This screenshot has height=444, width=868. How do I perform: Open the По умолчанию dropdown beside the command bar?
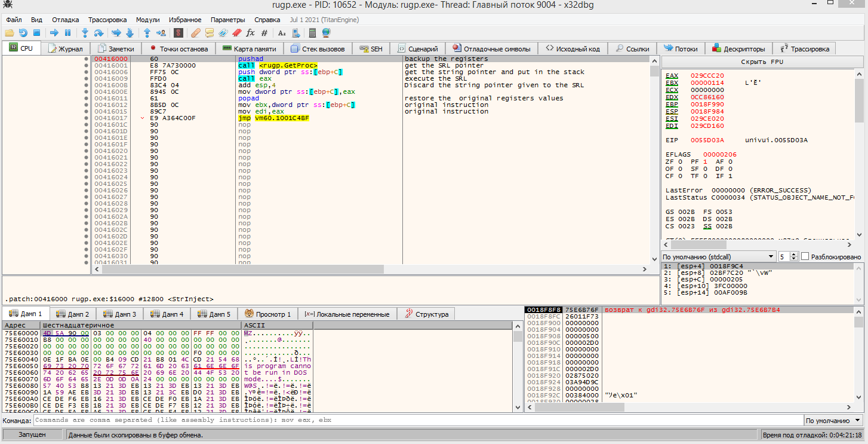coord(832,420)
